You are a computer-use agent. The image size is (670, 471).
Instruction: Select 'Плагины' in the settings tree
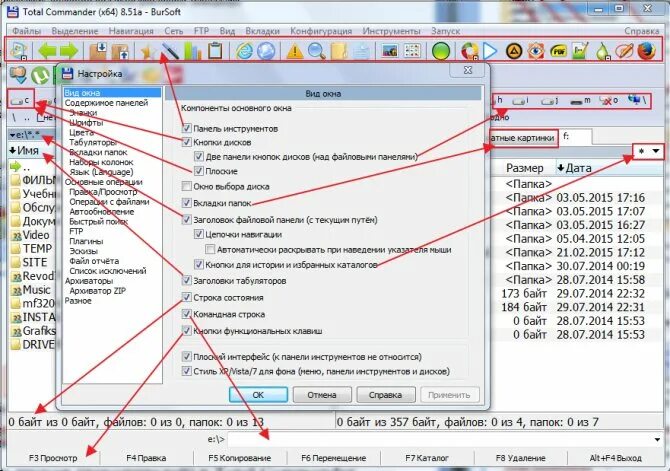[x=86, y=241]
